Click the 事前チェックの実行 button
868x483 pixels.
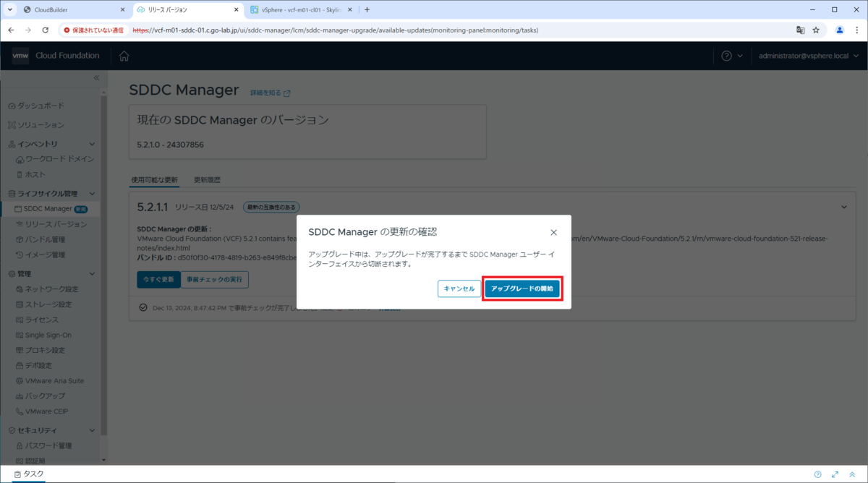[213, 279]
